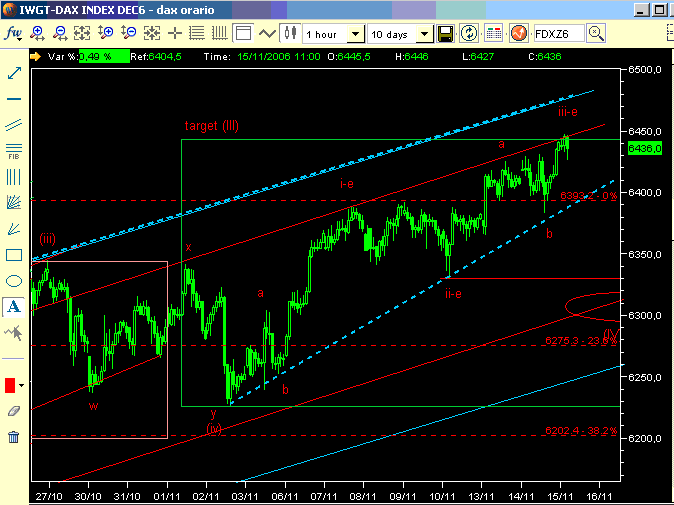Click the vertical zoom out magnifier
Image resolution: width=674 pixels, height=505 pixels.
pos(128,33)
